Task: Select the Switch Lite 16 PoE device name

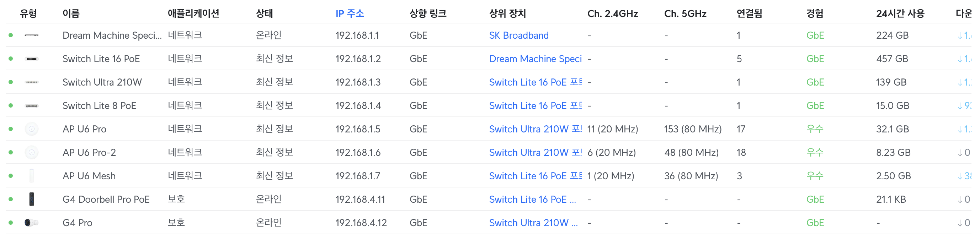Action: (101, 59)
